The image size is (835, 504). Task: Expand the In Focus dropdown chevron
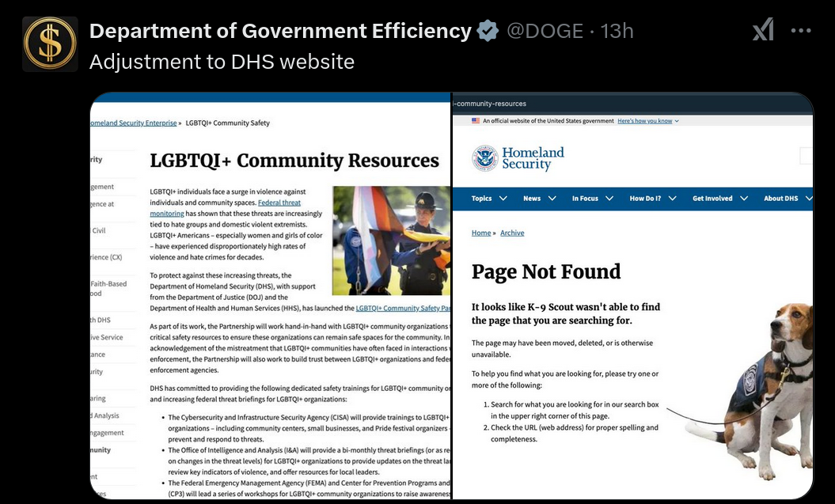(x=609, y=198)
